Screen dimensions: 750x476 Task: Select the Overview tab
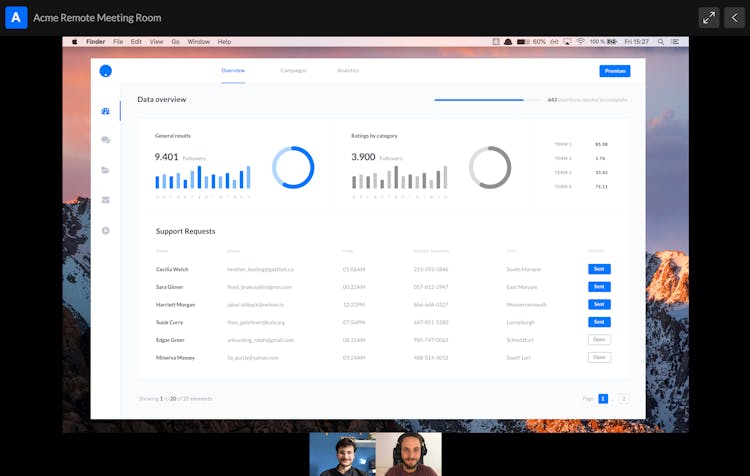pyautogui.click(x=233, y=71)
